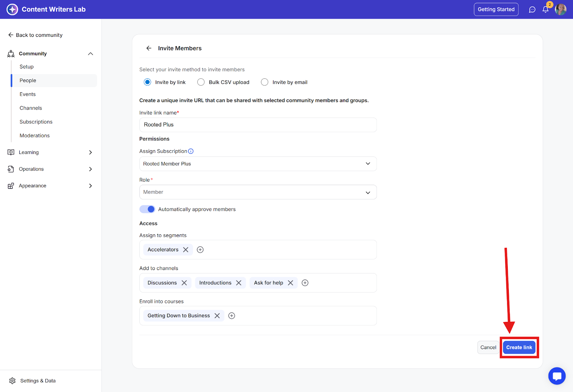
Task: Open the messages chat bubble icon
Action: [532, 10]
